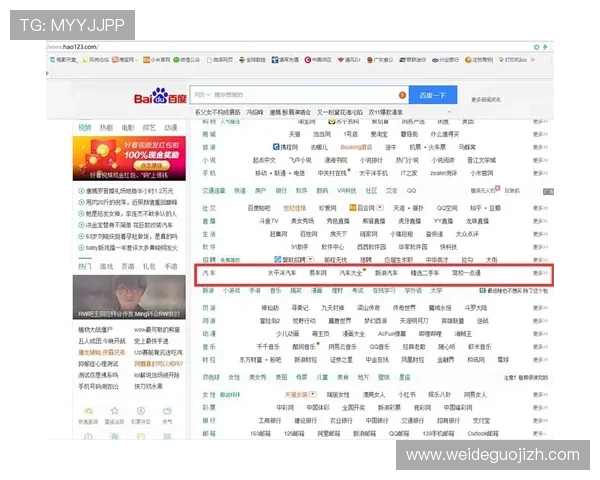Switch to the 综艺 tab
600x480 pixels.
[149, 128]
